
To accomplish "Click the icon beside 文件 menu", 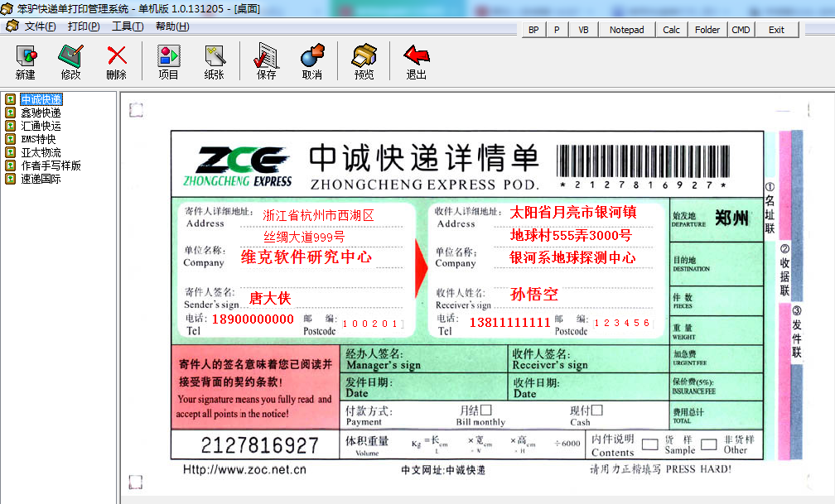I will (x=12, y=26).
